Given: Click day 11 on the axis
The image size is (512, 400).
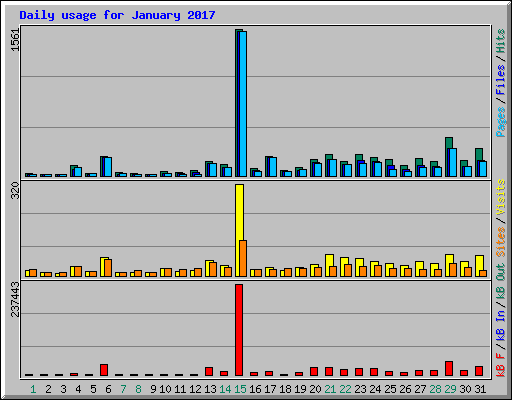Looking at the screenshot, I should (180, 389).
